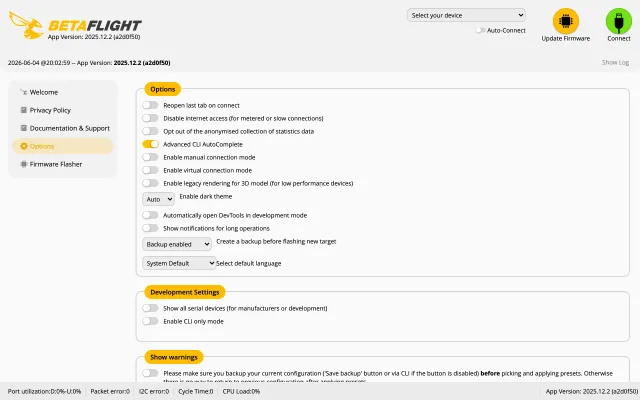This screenshot has height=400, width=640.
Task: Select the Options tab
Action: [62, 146]
